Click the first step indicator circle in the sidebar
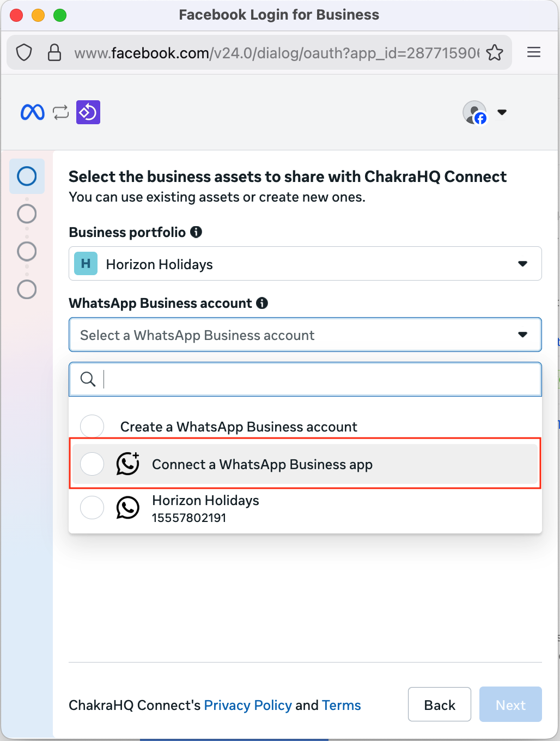 pos(27,177)
